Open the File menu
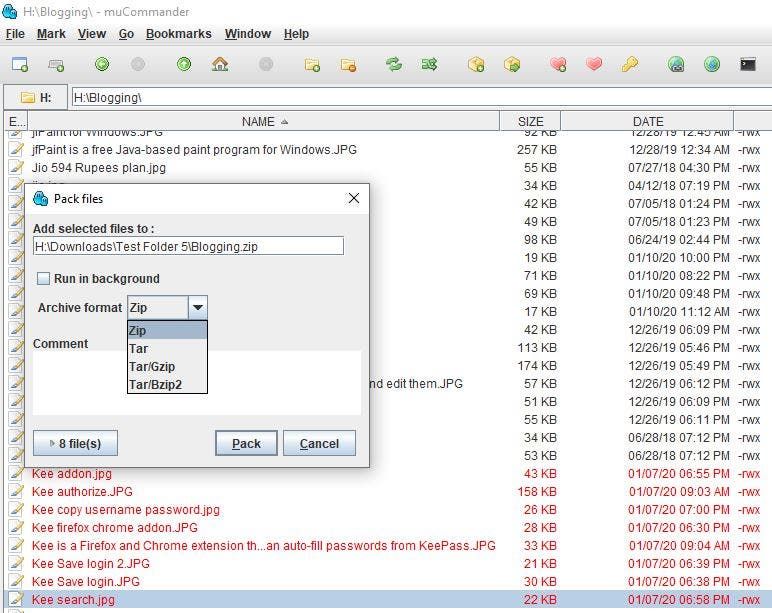This screenshot has height=613, width=772. (x=15, y=33)
